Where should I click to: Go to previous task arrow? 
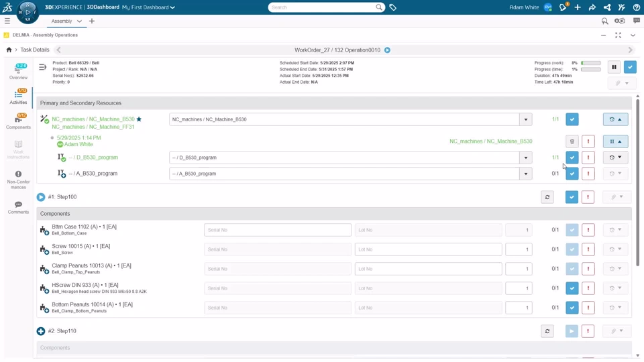58,50
